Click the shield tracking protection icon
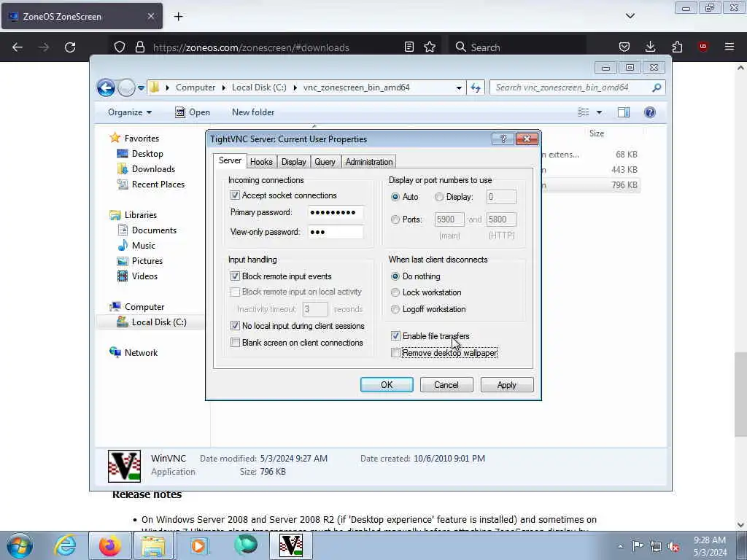This screenshot has height=560, width=747. click(120, 47)
